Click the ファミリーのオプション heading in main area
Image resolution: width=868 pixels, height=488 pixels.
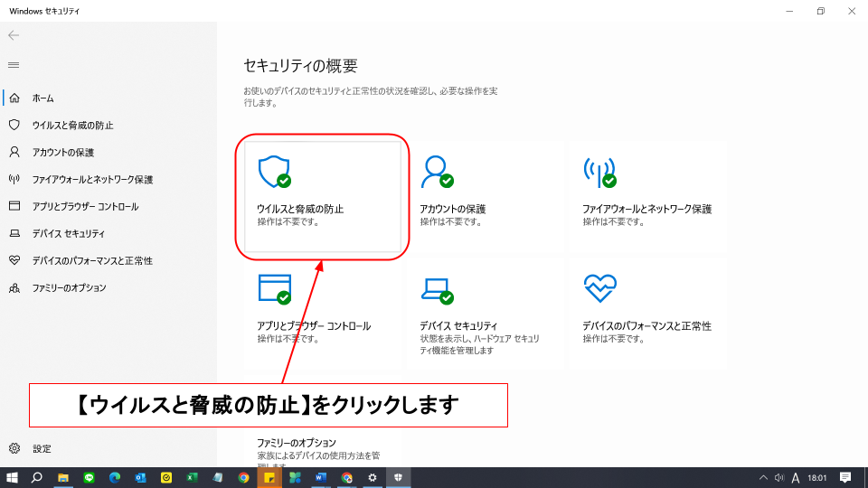[297, 443]
